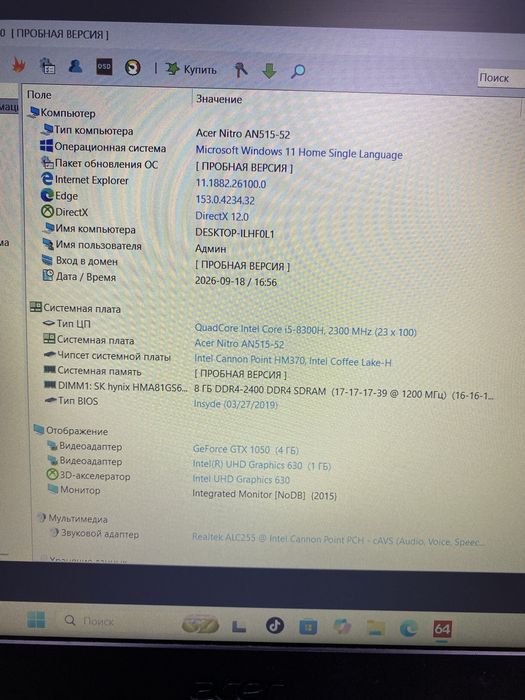Image resolution: width=525 pixels, height=700 pixels.
Task: Select the 3D-акселератор row
Action: [88, 476]
